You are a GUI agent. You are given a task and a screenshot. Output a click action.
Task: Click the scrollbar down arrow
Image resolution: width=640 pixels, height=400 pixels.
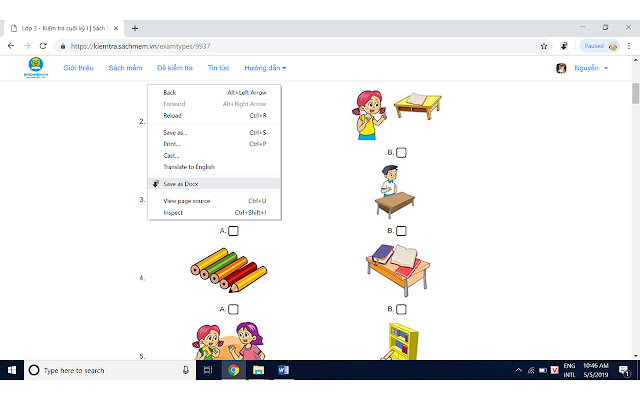pyautogui.click(x=636, y=356)
